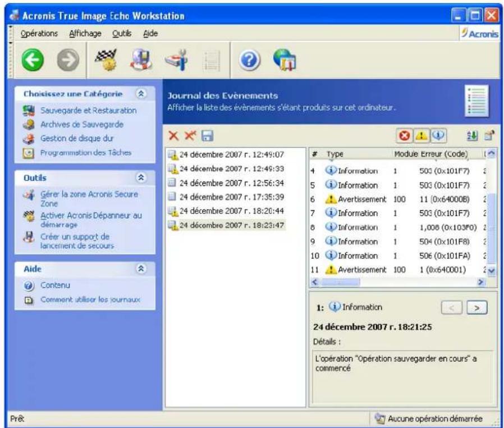
Task: Collapse the Choisissez une Catégorie panel
Action: click(x=141, y=94)
